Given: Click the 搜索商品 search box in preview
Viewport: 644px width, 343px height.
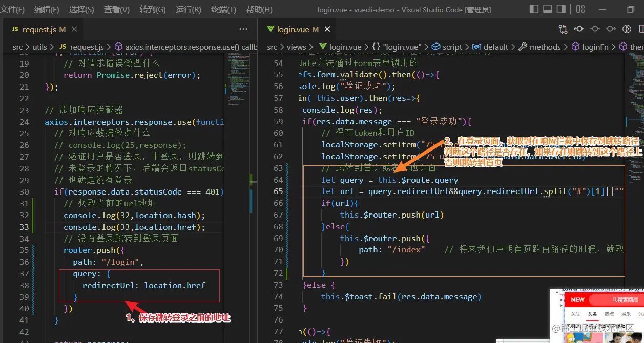Looking at the screenshot, I should (616, 299).
